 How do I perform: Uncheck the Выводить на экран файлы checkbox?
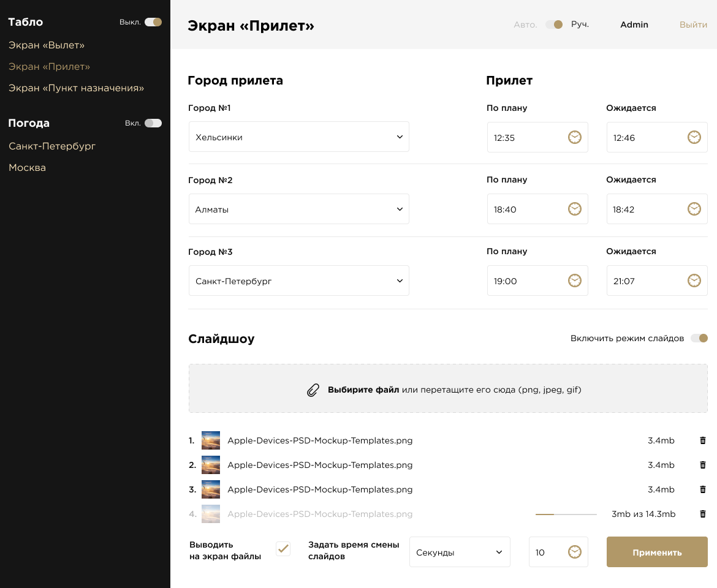pyautogui.click(x=283, y=549)
